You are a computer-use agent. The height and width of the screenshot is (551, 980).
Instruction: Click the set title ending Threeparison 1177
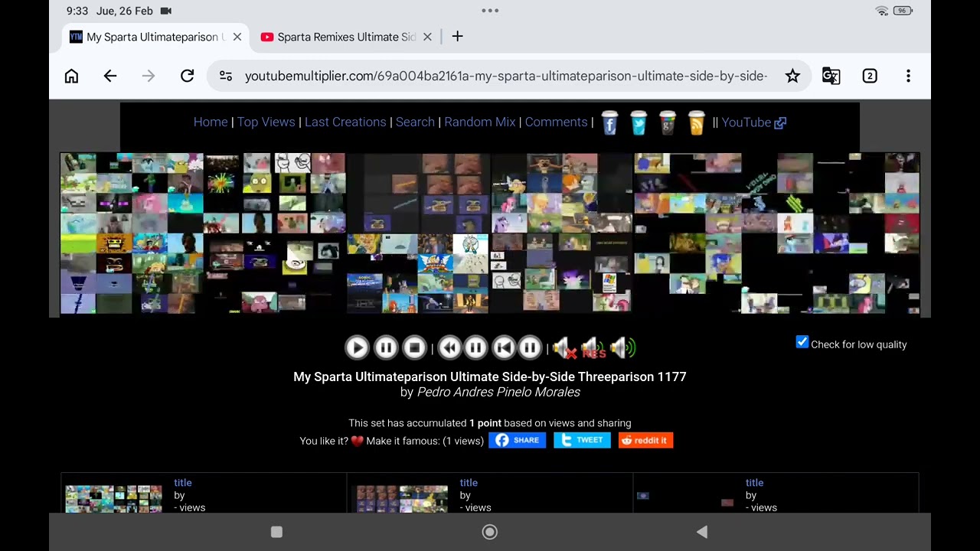tap(490, 377)
